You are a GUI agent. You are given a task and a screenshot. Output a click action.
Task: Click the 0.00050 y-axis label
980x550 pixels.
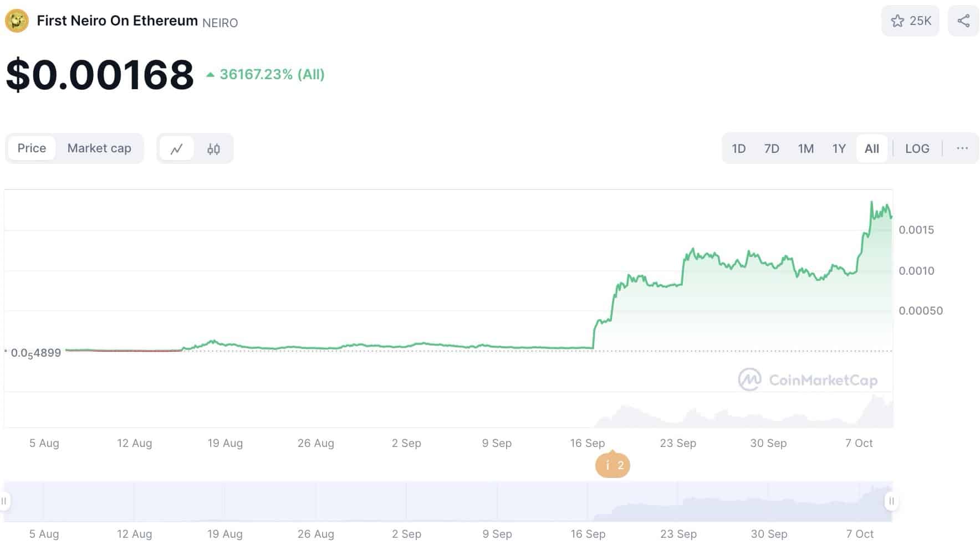coord(921,311)
